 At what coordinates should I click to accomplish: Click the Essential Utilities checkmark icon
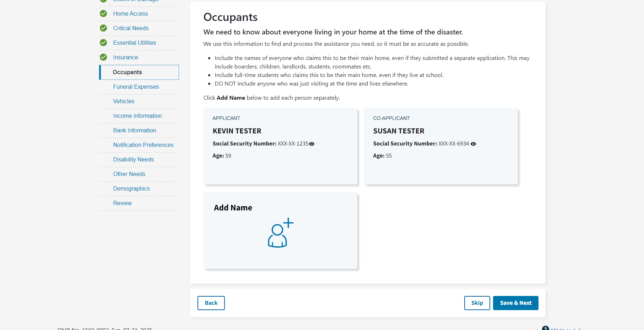103,43
